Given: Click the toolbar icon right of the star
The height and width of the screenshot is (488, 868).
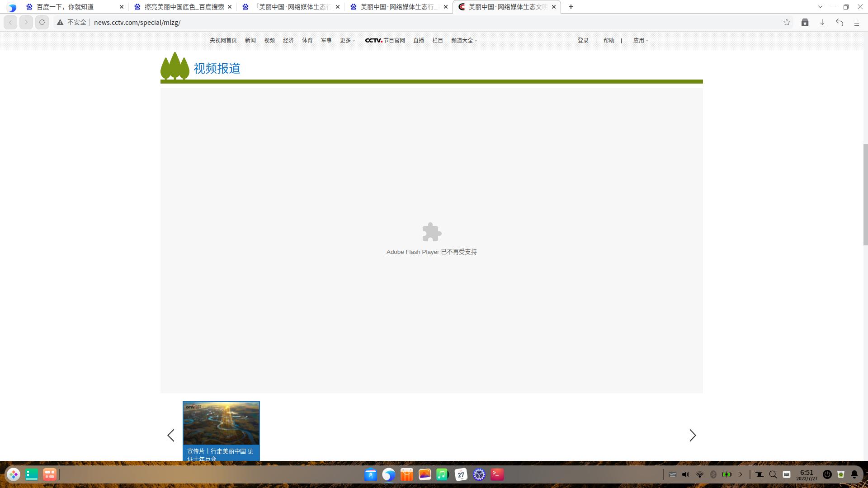Looking at the screenshot, I should click(x=805, y=22).
